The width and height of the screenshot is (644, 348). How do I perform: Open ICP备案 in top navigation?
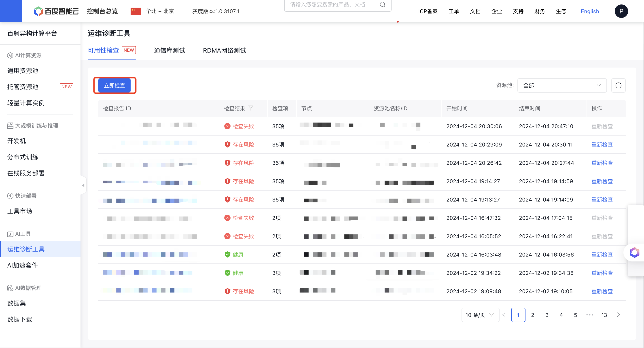[x=428, y=11]
